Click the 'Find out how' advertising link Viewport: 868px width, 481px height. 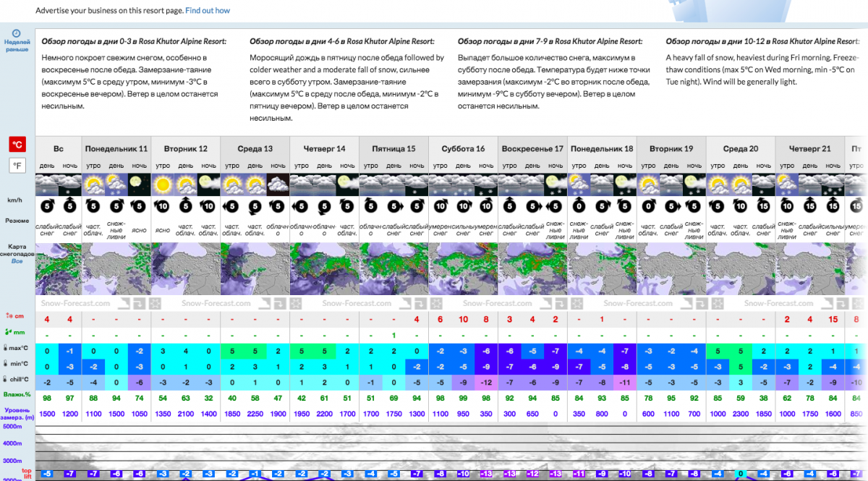tap(208, 11)
